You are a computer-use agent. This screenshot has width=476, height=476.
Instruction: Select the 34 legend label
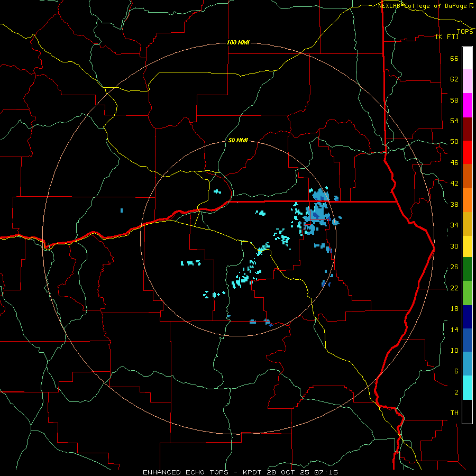(x=454, y=225)
